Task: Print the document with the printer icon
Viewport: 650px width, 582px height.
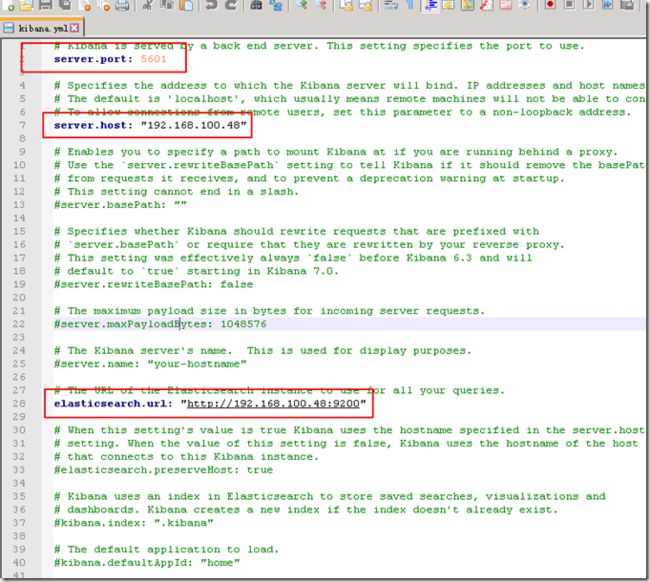Action: pos(122,5)
